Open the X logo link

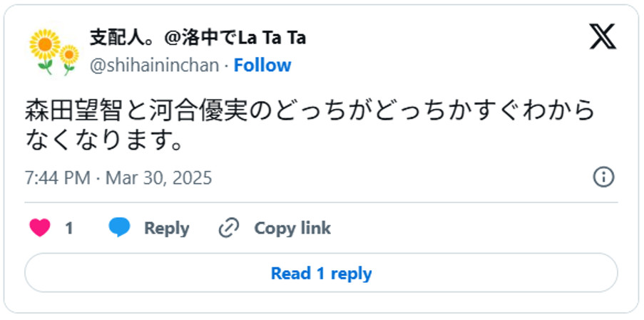pyautogui.click(x=603, y=37)
